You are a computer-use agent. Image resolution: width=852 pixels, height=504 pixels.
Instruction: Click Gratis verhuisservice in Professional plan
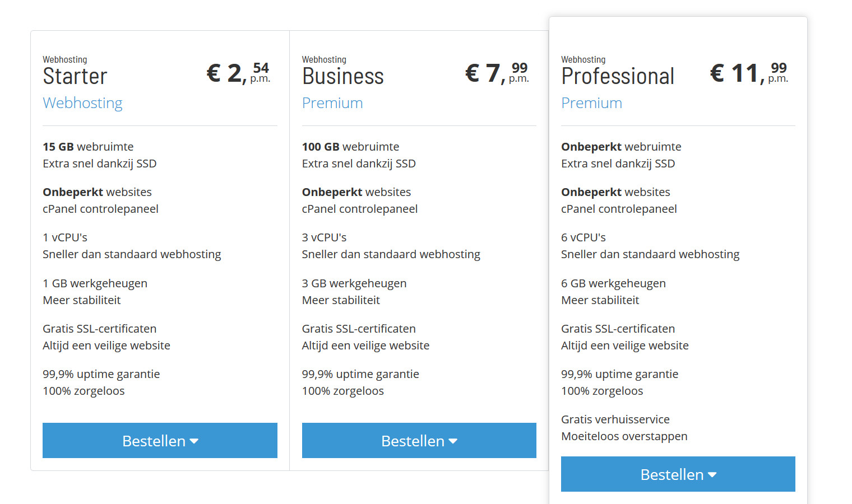click(615, 419)
